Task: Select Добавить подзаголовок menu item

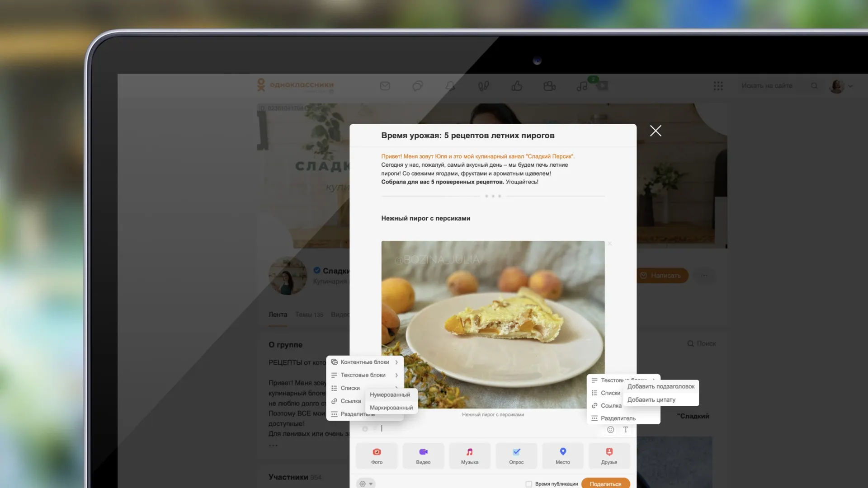Action: click(x=660, y=386)
